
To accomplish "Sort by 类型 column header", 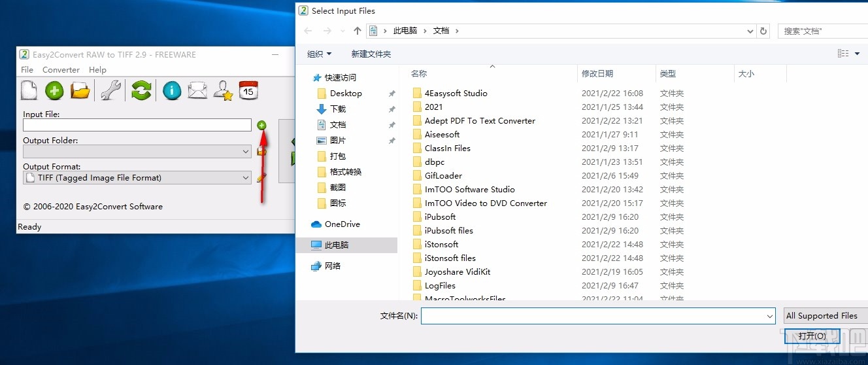I will (668, 74).
